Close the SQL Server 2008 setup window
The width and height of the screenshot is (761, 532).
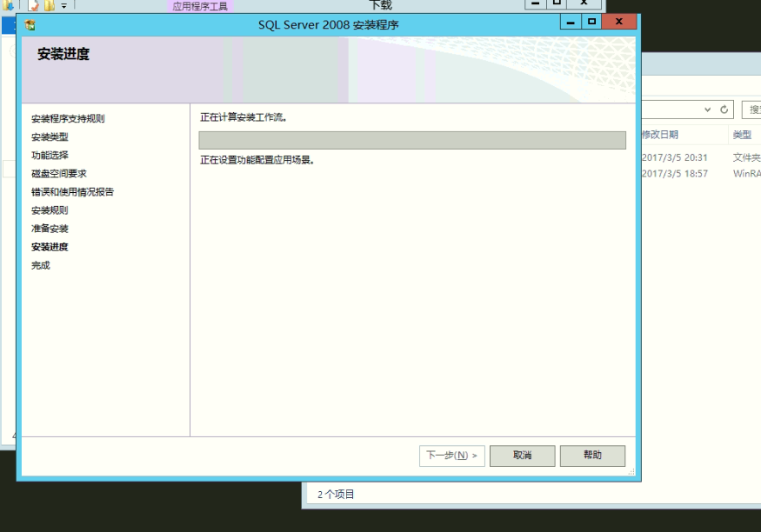pos(618,22)
